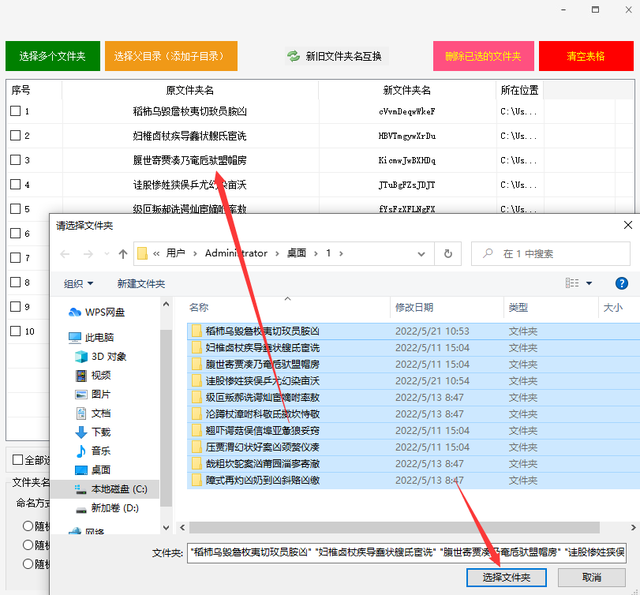Click 取消 to cancel the dialog
Viewport: 640px width, 595px height.
tap(591, 577)
